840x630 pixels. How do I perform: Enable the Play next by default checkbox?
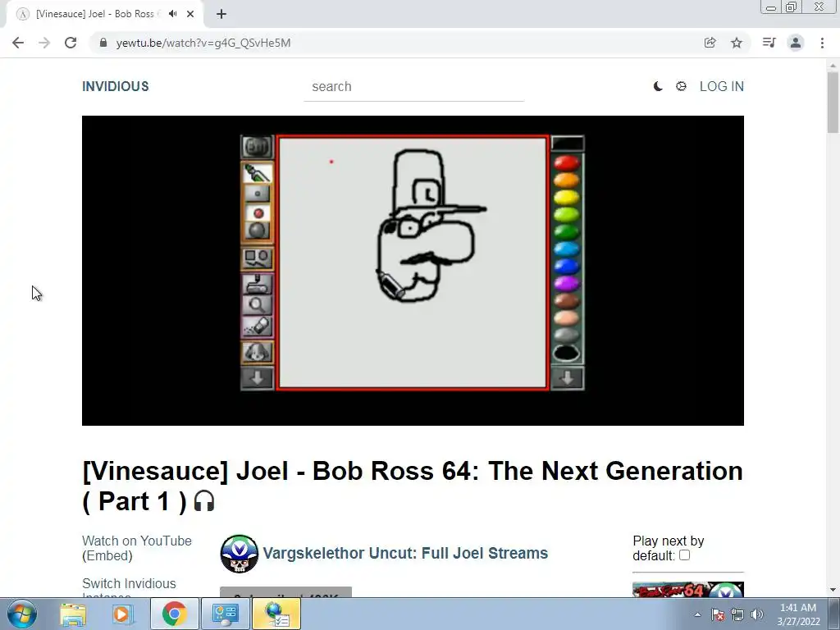tap(684, 555)
